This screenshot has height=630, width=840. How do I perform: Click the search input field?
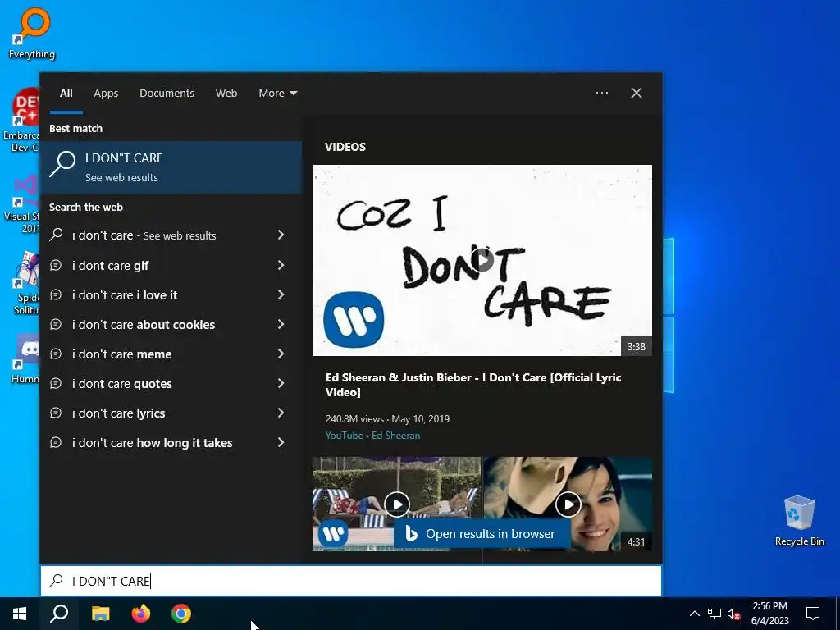351,581
